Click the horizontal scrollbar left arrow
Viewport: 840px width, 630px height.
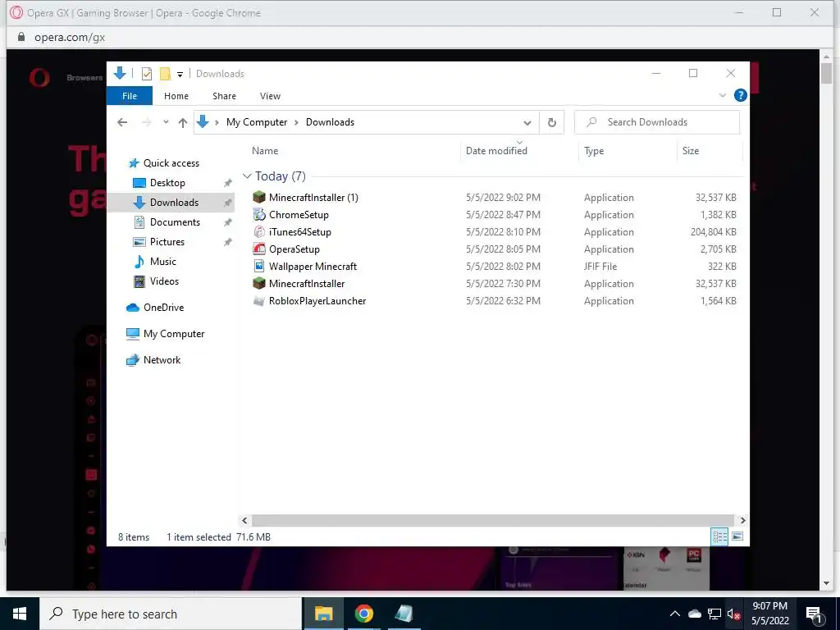point(244,520)
